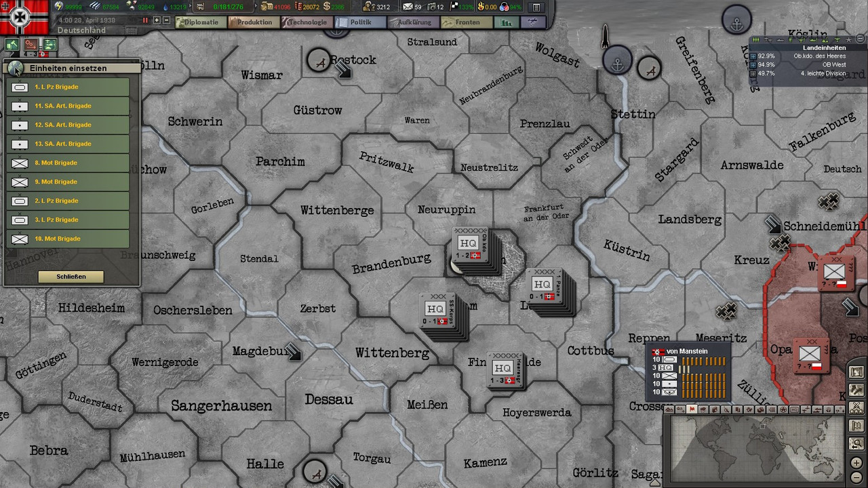Open the Produktion tab

pyautogui.click(x=253, y=22)
